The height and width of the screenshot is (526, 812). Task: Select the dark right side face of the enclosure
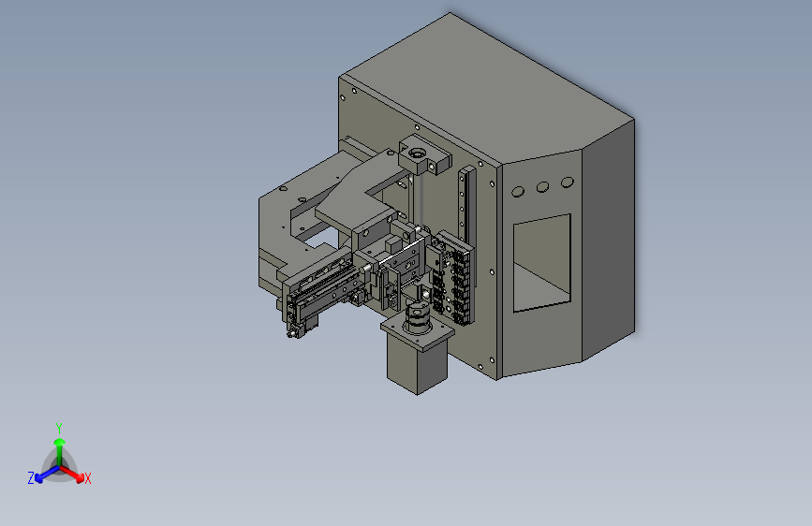pos(609,241)
